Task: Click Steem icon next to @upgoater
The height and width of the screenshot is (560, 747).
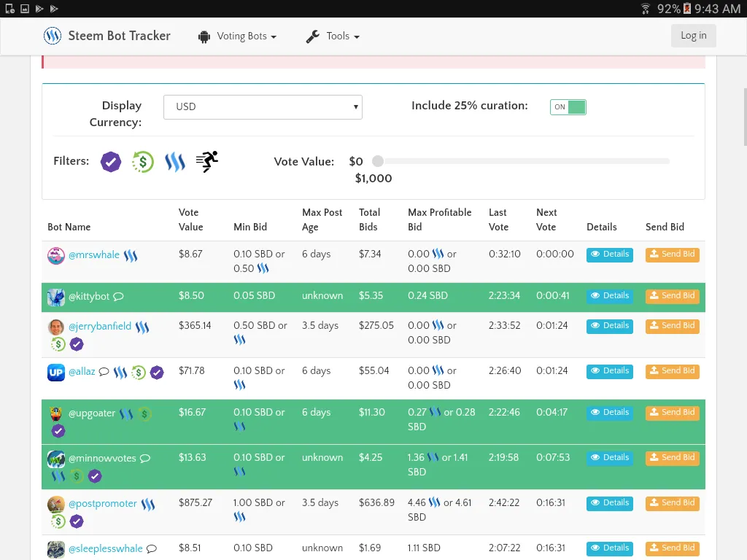Action: (125, 414)
